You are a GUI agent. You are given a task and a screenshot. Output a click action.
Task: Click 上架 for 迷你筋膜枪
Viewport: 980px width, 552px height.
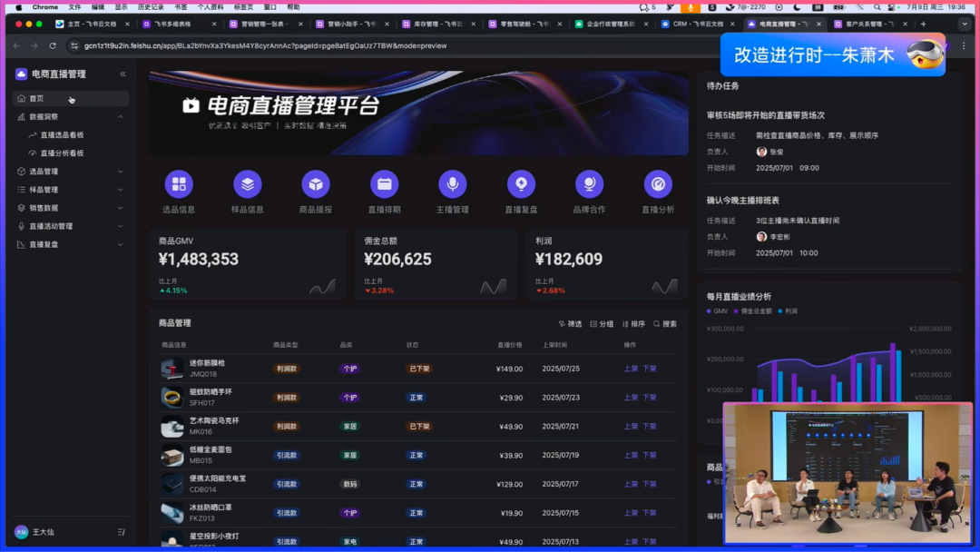click(x=631, y=369)
